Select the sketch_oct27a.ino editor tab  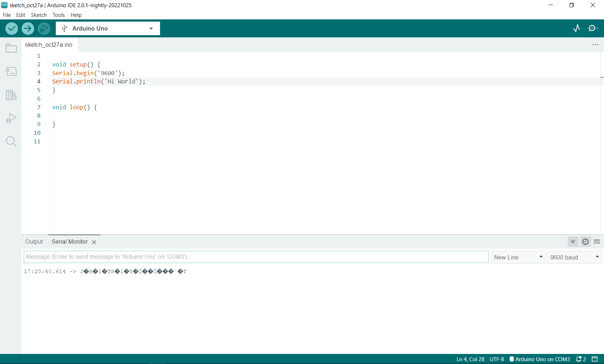[x=49, y=45]
